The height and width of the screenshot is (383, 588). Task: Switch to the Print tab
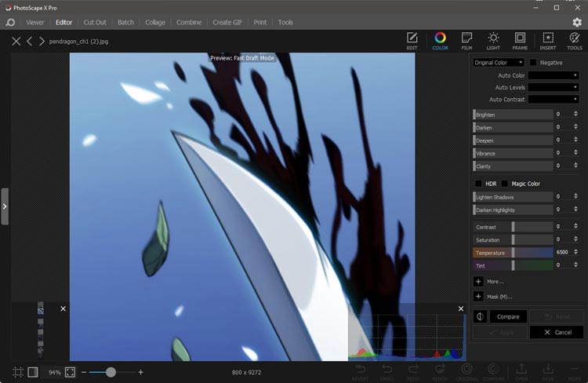point(260,22)
